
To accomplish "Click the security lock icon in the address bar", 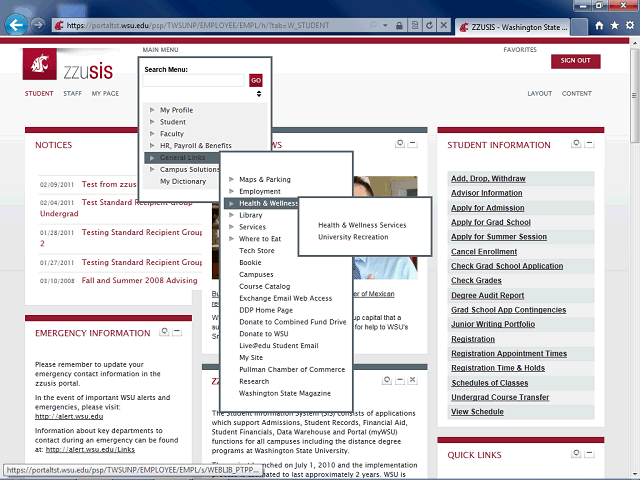I will pyautogui.click(x=399, y=25).
